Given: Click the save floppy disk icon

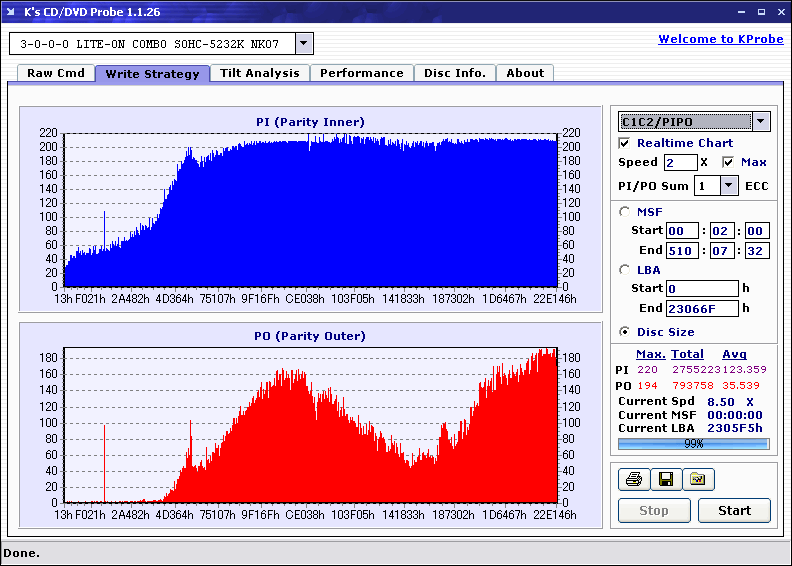Looking at the screenshot, I should pos(666,479).
